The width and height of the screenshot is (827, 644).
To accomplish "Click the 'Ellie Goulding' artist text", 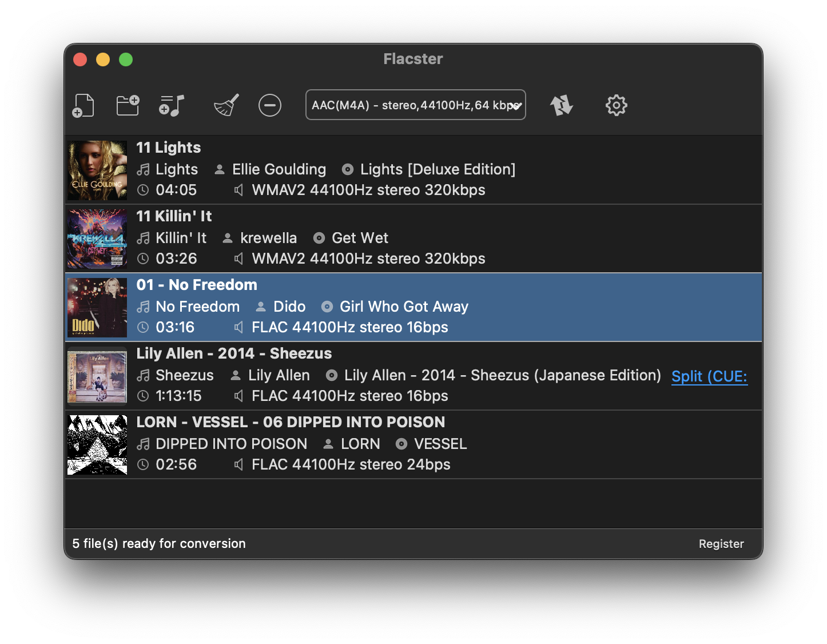I will click(279, 169).
